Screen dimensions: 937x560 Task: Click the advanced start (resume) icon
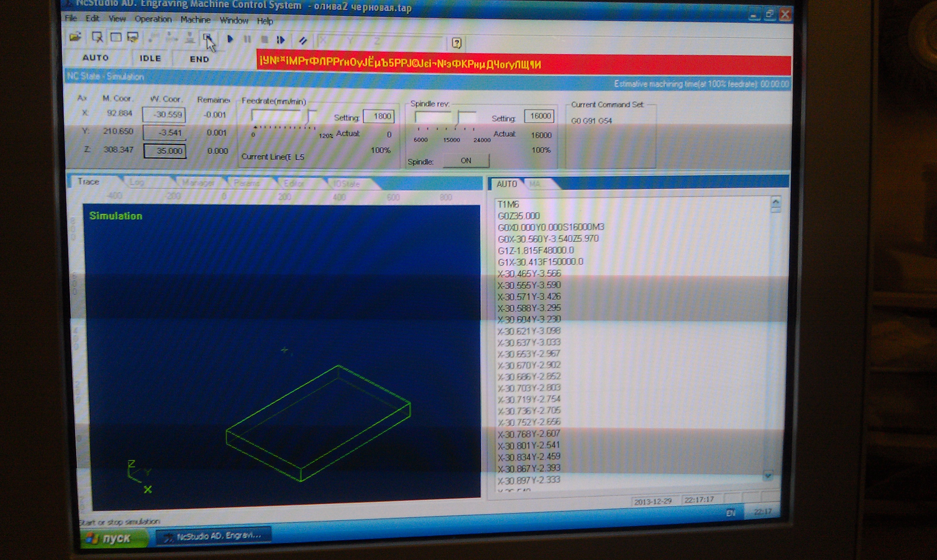point(281,40)
